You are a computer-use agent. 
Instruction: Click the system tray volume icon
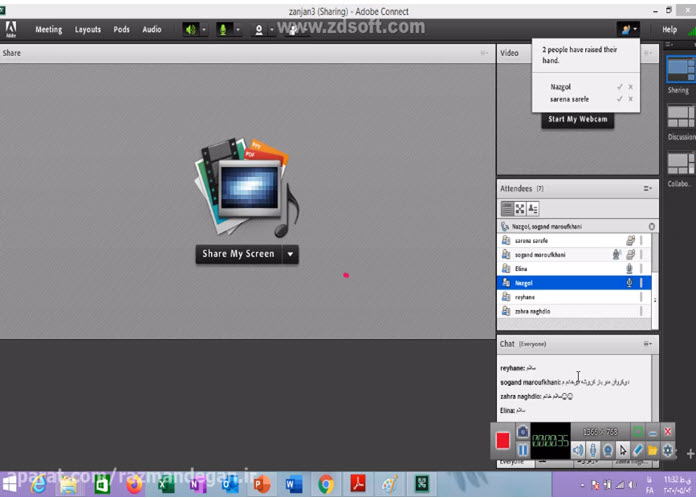[x=633, y=485]
